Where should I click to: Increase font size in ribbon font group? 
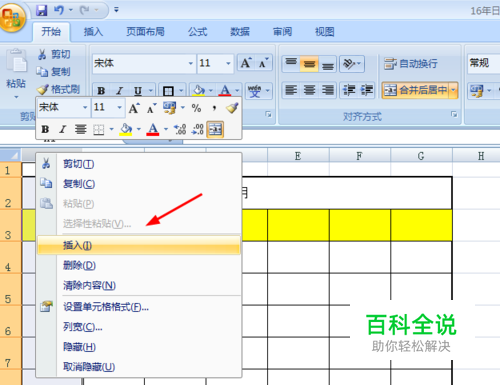246,63
